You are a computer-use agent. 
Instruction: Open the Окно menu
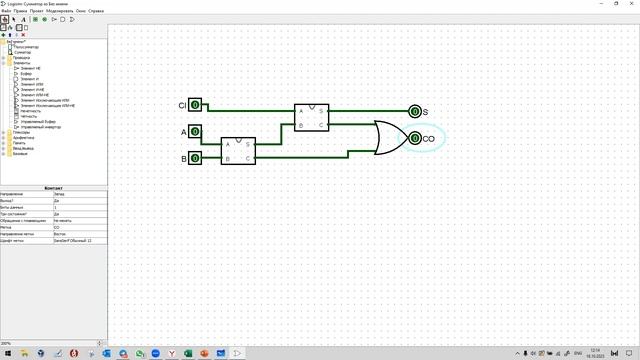[x=81, y=11]
